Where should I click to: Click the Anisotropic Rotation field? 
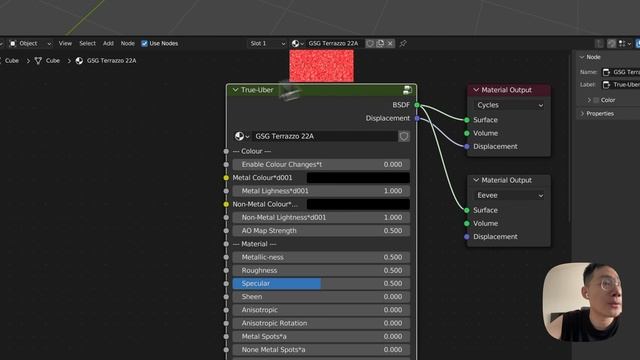click(321, 323)
